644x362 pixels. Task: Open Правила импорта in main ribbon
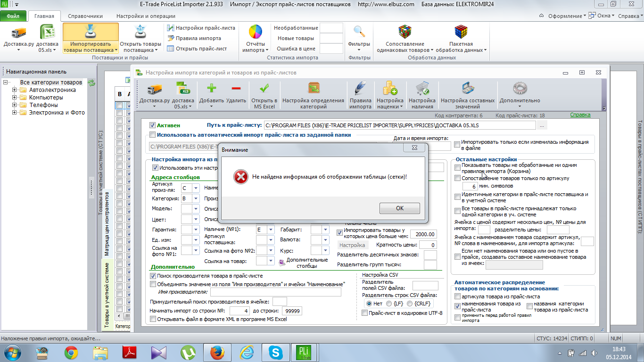[x=194, y=38]
